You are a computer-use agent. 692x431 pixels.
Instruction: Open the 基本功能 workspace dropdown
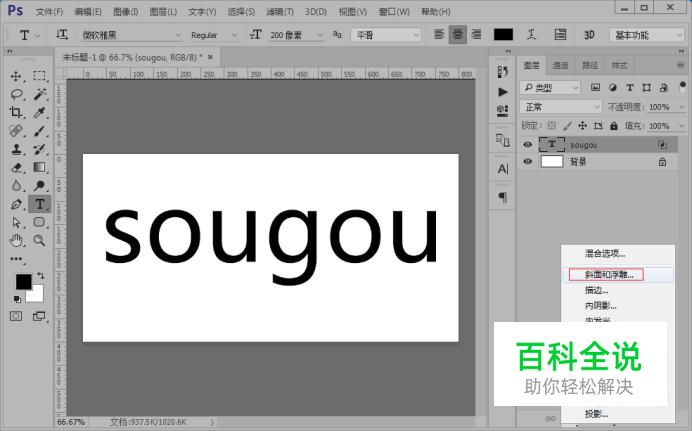point(647,35)
